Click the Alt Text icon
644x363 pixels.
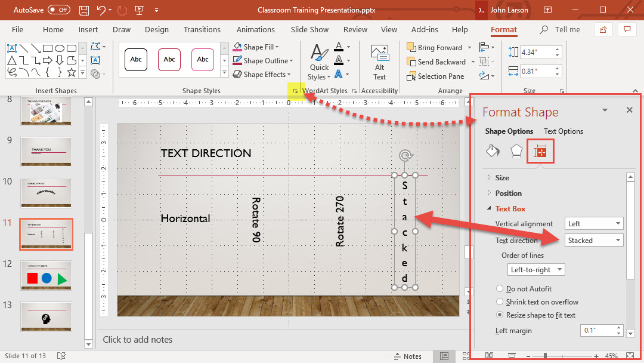(379, 63)
